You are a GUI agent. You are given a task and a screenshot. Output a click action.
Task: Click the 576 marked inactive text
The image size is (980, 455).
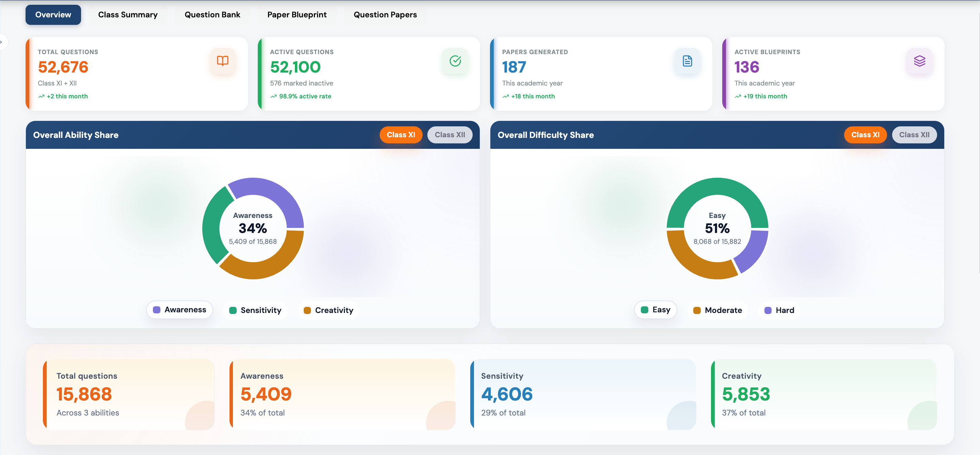[x=301, y=83]
